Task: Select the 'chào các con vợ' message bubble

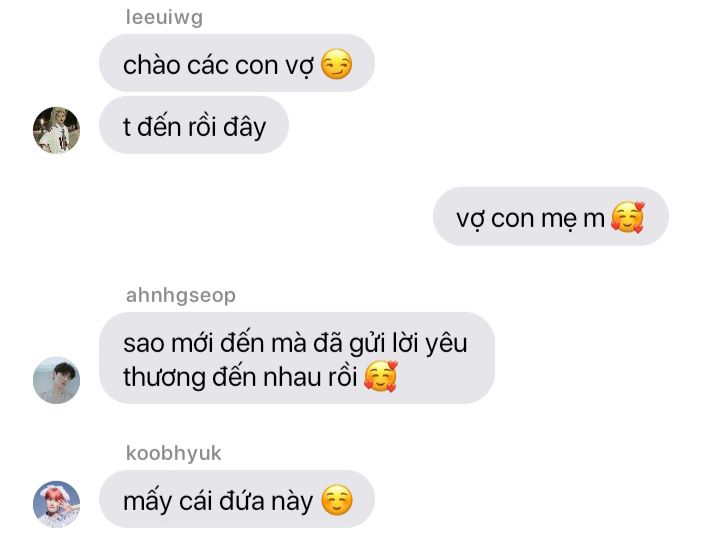Action: [237, 63]
